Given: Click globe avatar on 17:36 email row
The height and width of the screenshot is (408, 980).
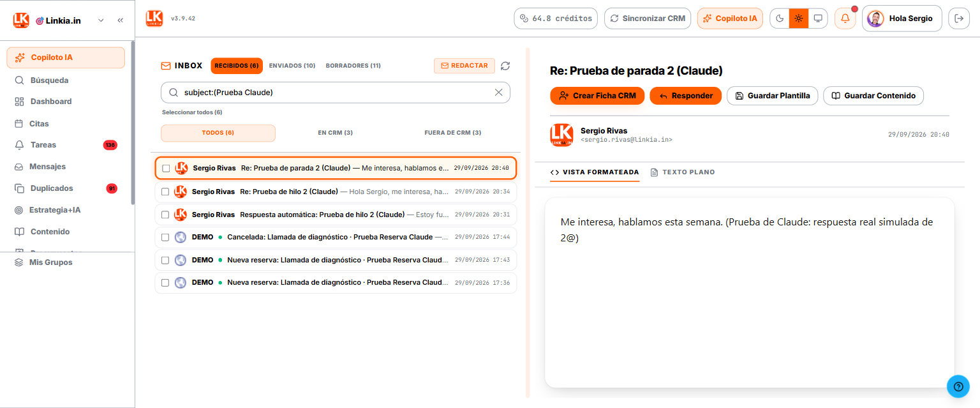Looking at the screenshot, I should pyautogui.click(x=181, y=282).
